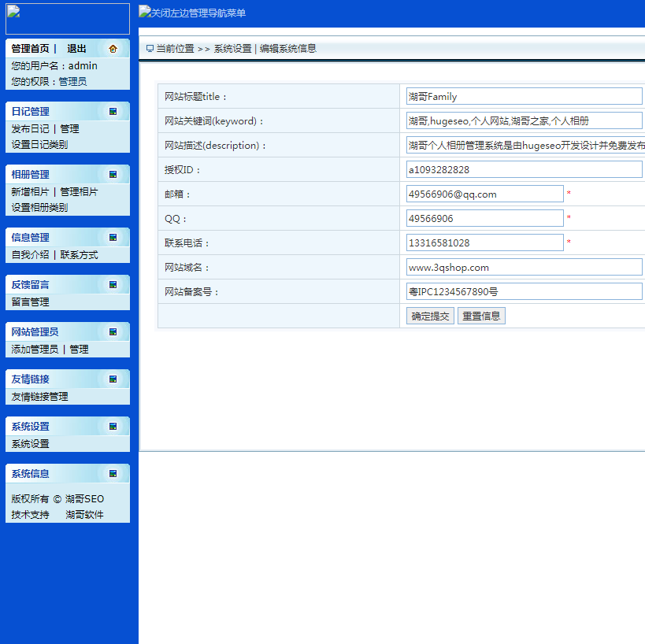Focus the 网站关键词 keyword field
Image resolution: width=645 pixels, height=644 pixels.
click(x=524, y=120)
